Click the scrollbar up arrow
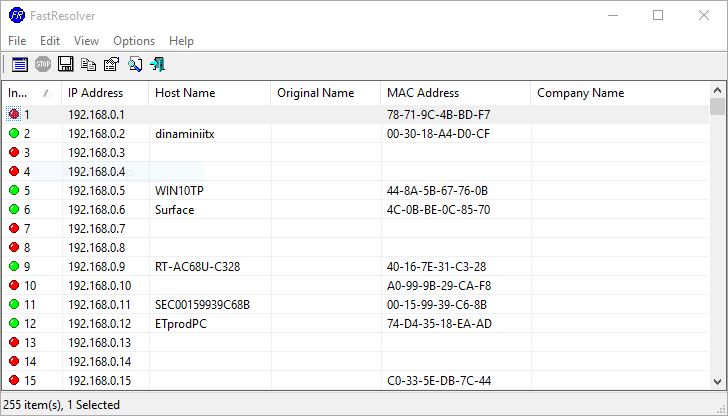The width and height of the screenshot is (728, 416). [717, 90]
